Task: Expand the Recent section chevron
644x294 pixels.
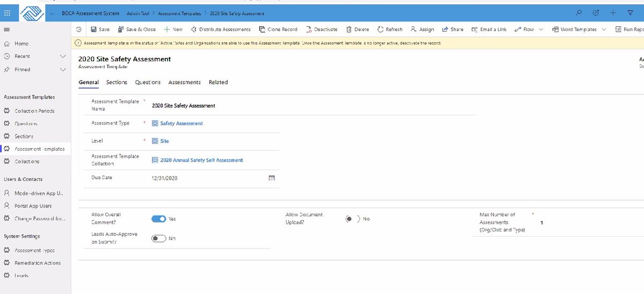Action: [63, 56]
